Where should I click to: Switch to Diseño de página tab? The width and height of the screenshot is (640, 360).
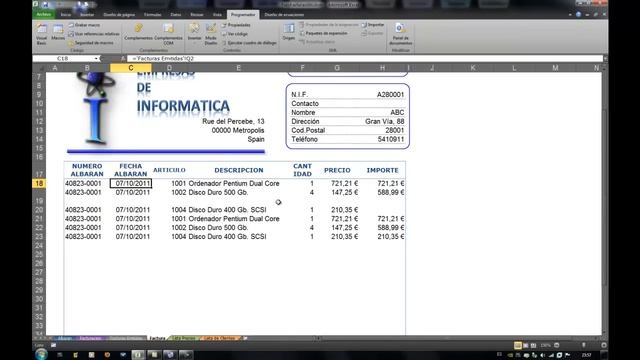[119, 14]
